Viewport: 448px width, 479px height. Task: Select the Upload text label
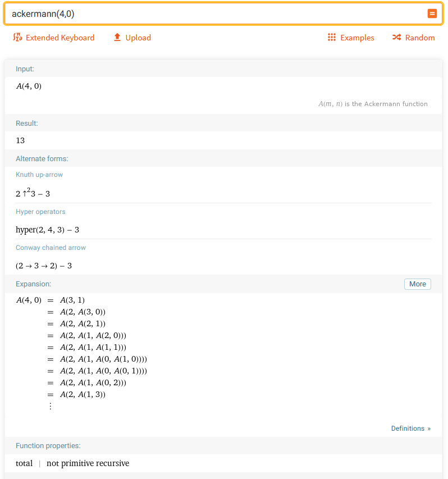[138, 38]
